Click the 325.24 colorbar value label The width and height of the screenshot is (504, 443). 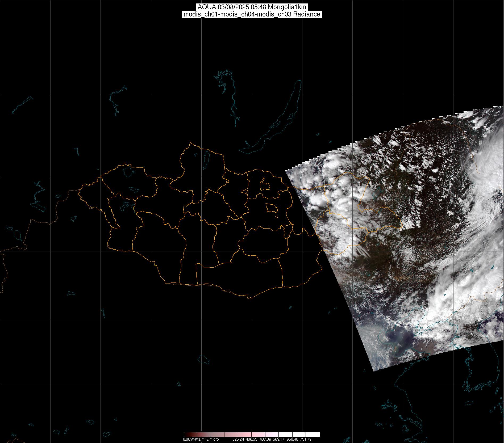pyautogui.click(x=238, y=439)
